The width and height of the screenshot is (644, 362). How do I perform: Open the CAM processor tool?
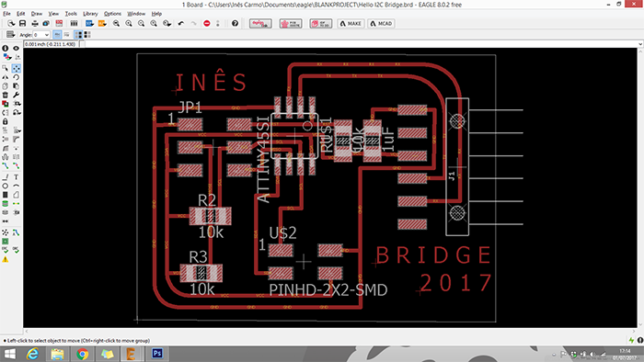click(x=46, y=23)
